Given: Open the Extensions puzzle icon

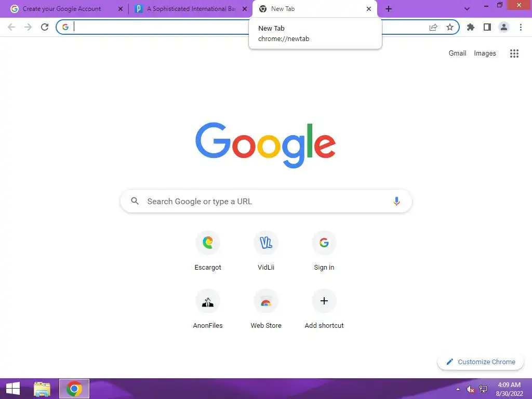Looking at the screenshot, I should [x=471, y=27].
